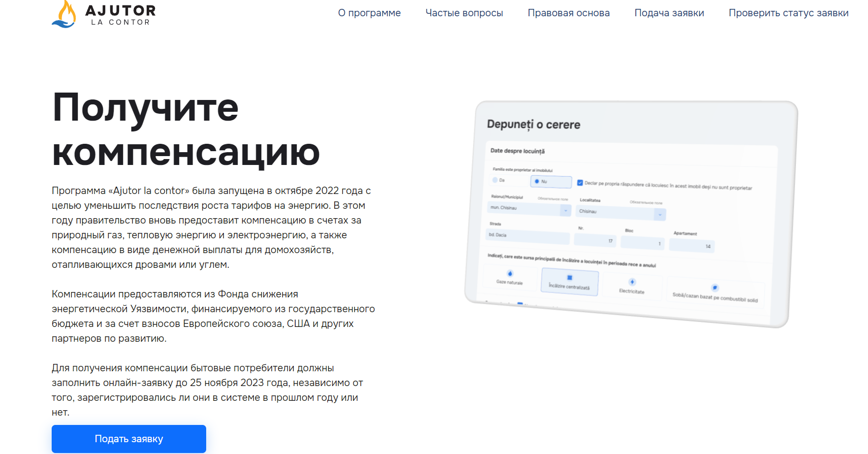Select the Încălzire centralizată heating icon
The image size is (868, 454).
[570, 278]
